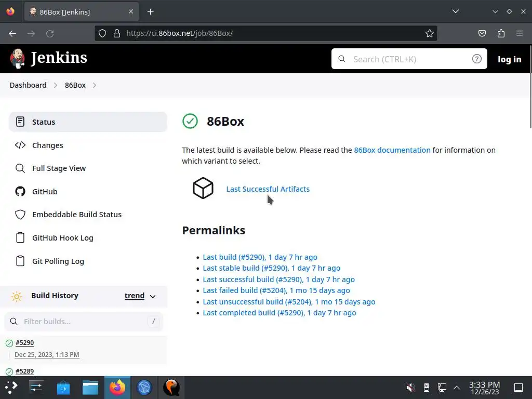Bookmark this page with the star icon

tap(430, 33)
